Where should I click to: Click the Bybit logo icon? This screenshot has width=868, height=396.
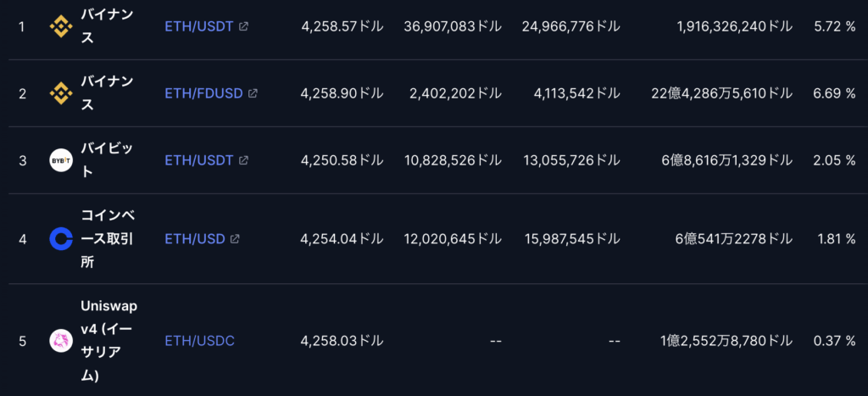[61, 160]
